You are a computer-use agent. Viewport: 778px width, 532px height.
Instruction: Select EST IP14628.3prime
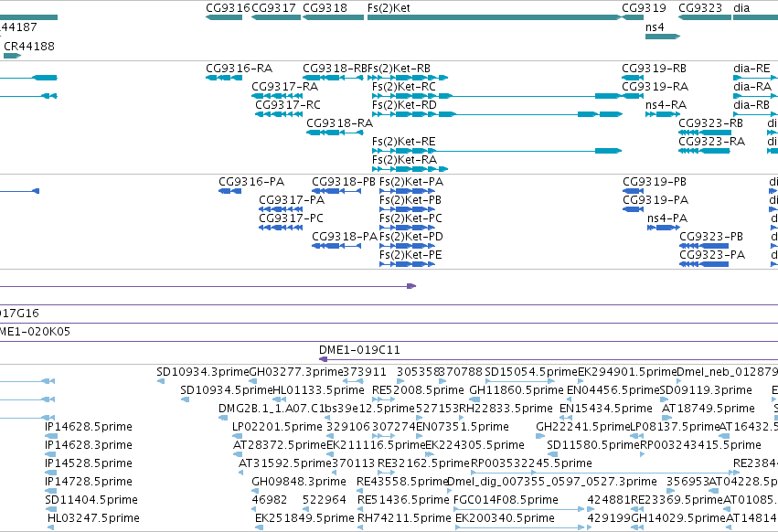89,445
